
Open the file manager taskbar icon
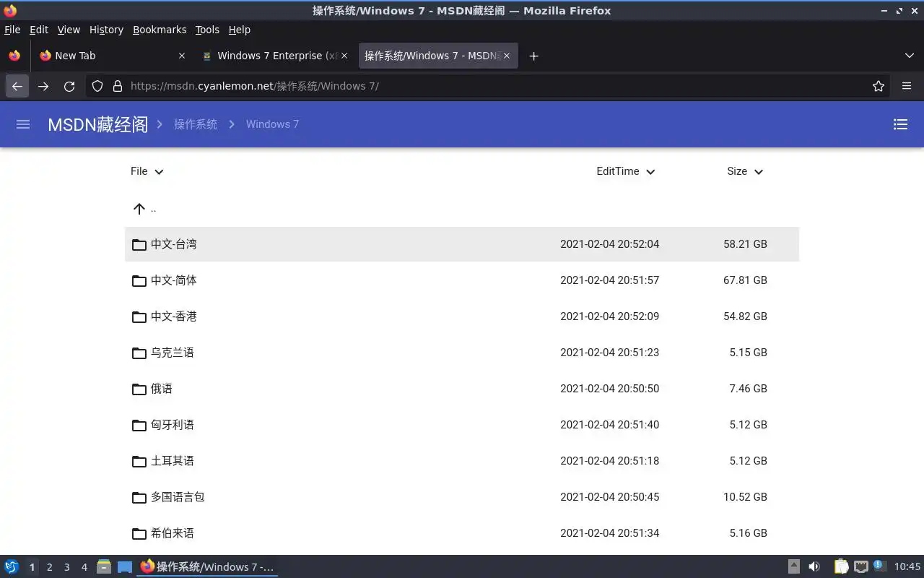(103, 567)
